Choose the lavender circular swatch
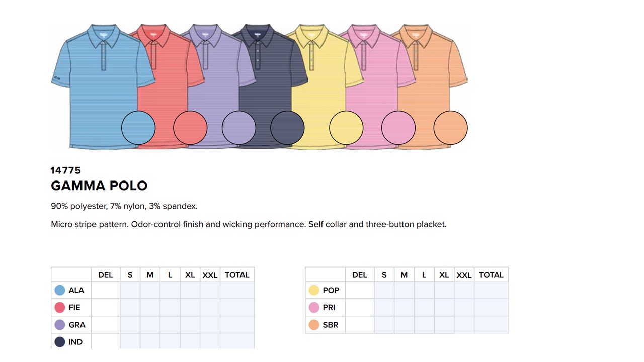Viewport: 644px width, 362px height. (x=239, y=128)
